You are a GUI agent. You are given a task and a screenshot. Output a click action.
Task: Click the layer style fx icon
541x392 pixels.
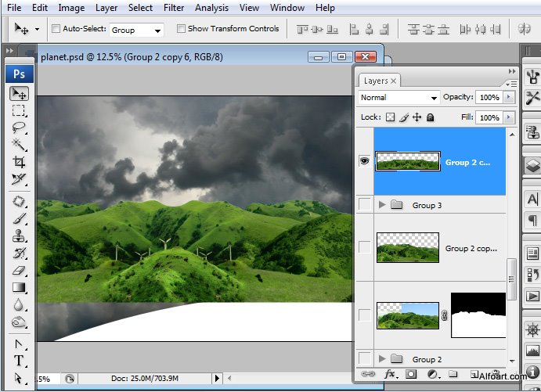(x=390, y=374)
